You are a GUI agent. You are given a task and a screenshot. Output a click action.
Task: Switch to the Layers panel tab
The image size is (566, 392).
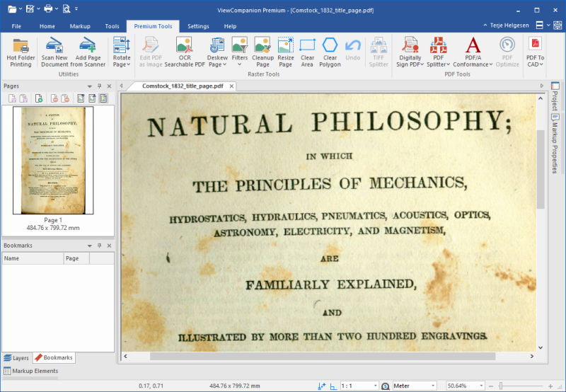coord(16,358)
